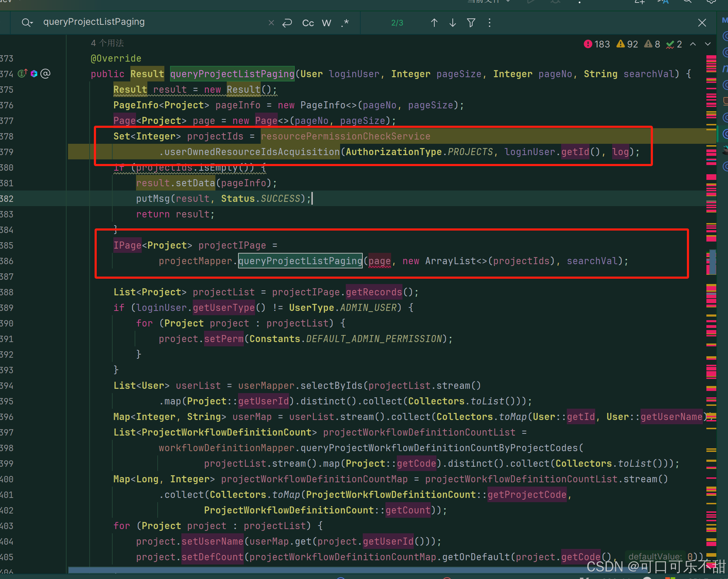Click the overrides gutter icon on line 374

coord(22,74)
